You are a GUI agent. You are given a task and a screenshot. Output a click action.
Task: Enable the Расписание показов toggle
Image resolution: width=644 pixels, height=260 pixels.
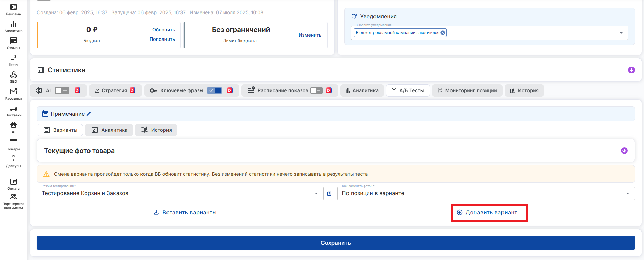pos(316,90)
